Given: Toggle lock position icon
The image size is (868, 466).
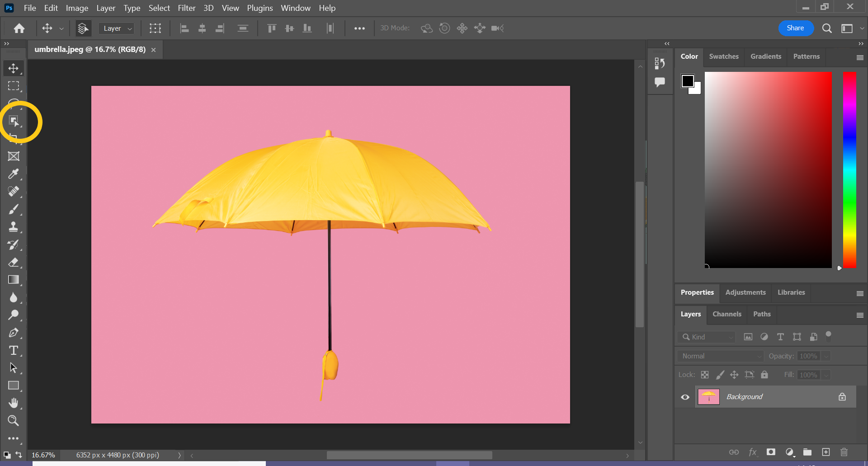Looking at the screenshot, I should pyautogui.click(x=734, y=375).
